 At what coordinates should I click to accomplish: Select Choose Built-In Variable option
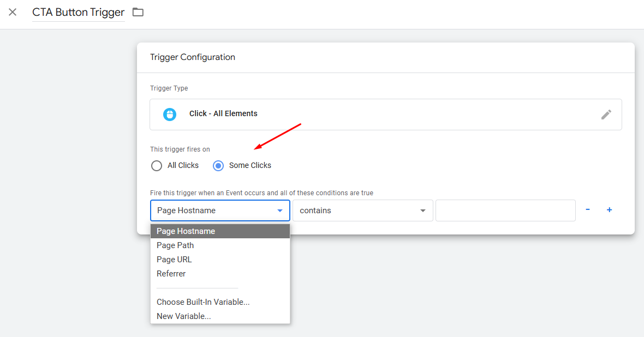(x=220, y=302)
